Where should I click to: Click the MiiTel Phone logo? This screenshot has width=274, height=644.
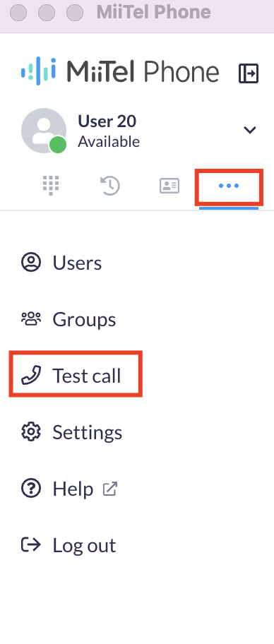(x=120, y=71)
